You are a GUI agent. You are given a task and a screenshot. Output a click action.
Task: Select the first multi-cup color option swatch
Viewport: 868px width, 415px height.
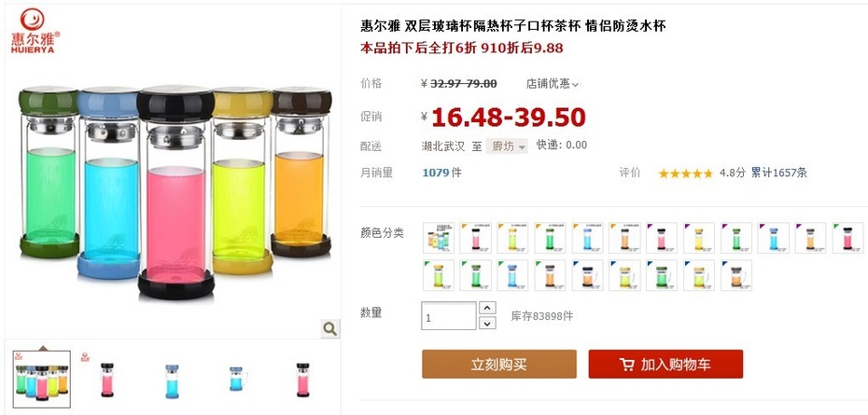[x=439, y=238]
